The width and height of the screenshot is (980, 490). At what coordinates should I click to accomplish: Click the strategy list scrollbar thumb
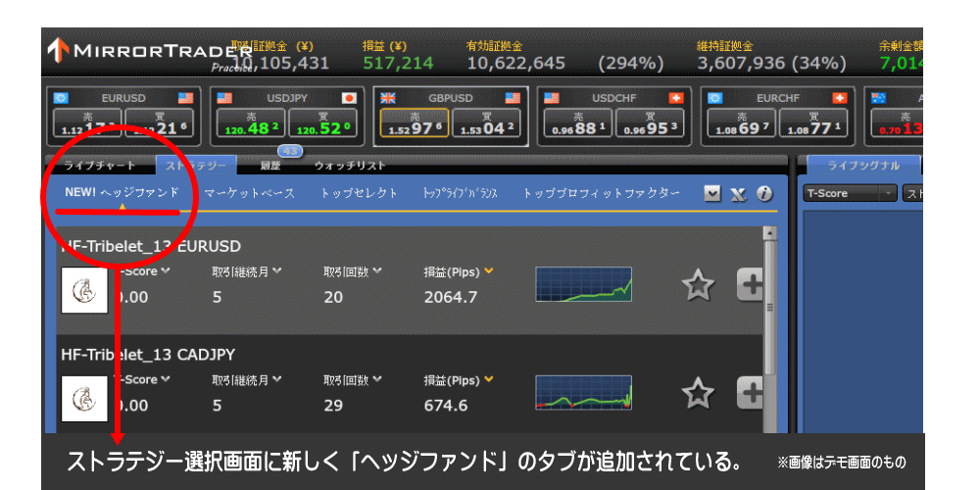770,307
